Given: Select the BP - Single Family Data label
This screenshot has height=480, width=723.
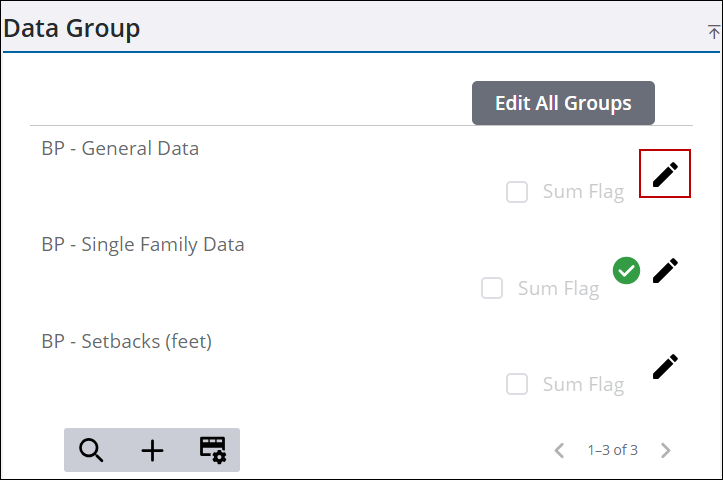Looking at the screenshot, I should 142,245.
